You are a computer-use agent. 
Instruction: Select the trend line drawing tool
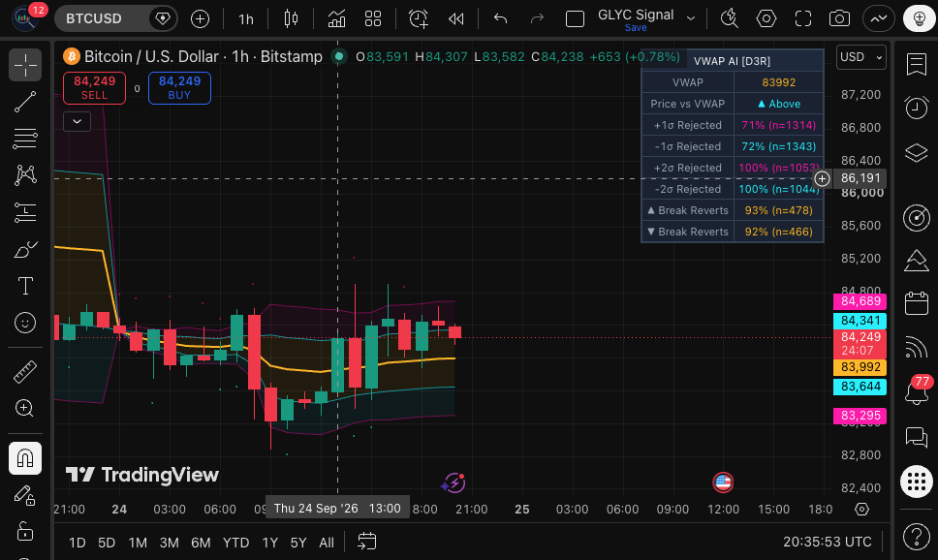pos(25,102)
